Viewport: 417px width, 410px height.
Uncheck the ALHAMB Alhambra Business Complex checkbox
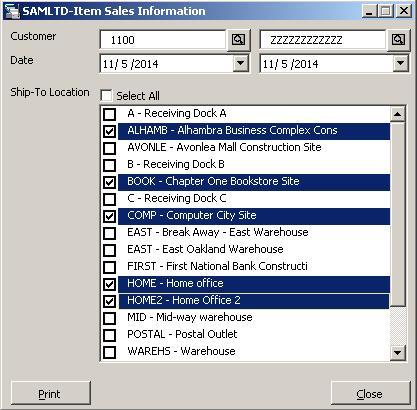pyautogui.click(x=109, y=131)
